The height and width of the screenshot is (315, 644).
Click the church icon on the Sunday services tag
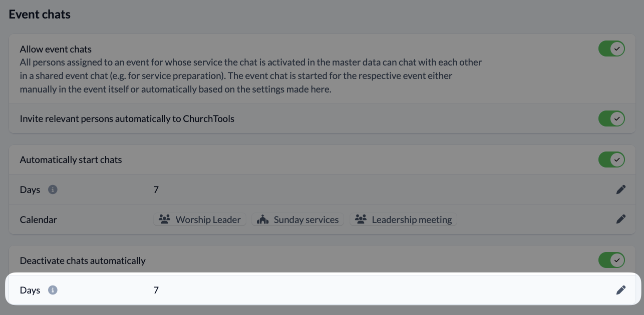[263, 219]
